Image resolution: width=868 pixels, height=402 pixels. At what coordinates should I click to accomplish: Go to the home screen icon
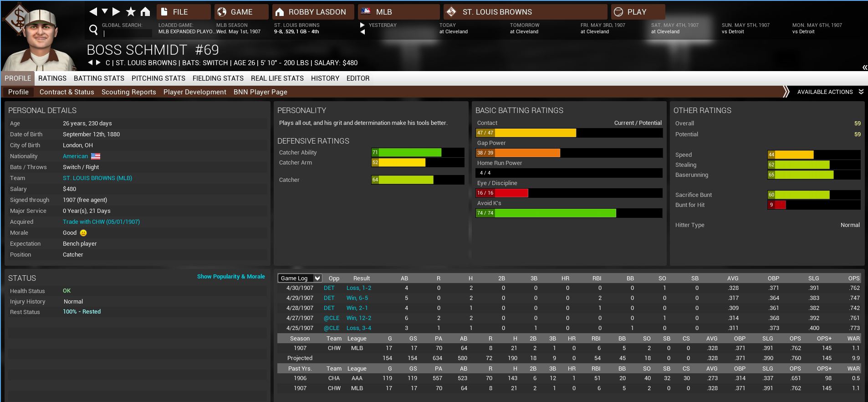pos(145,11)
